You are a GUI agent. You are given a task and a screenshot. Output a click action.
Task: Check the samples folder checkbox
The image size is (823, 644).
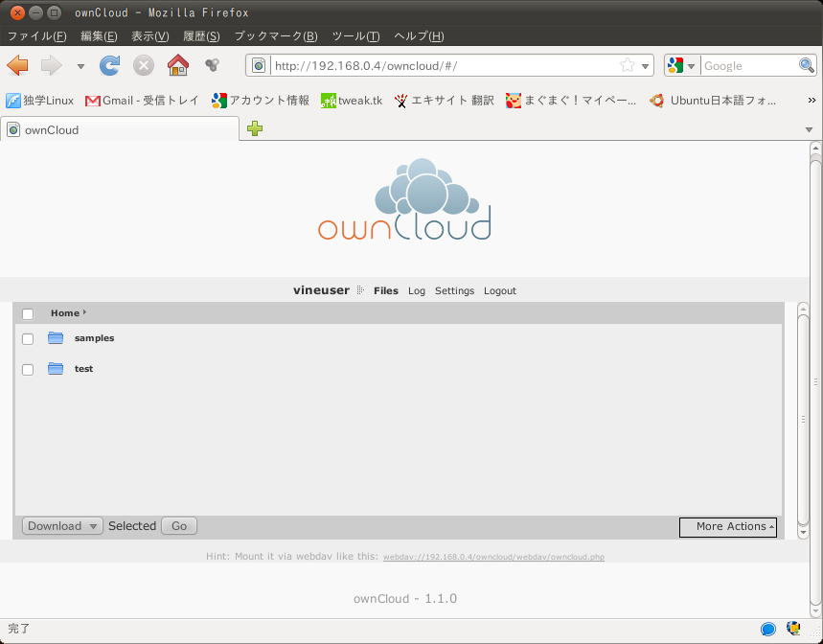[x=28, y=339]
